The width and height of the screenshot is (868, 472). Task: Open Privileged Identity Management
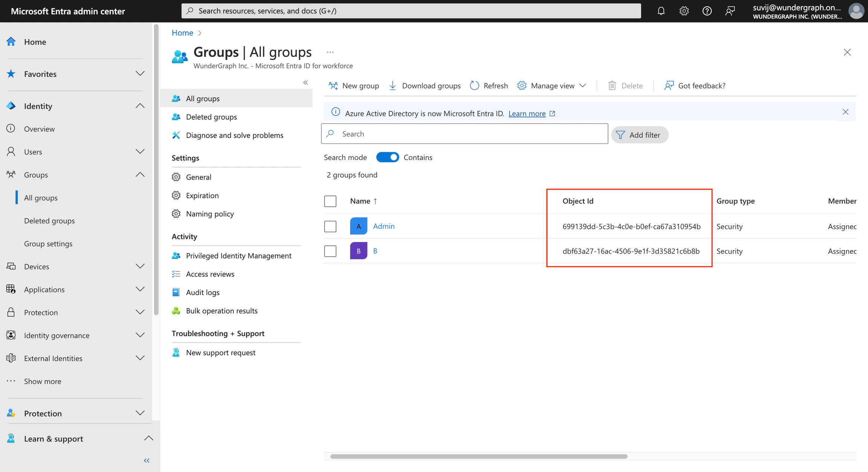238,256
